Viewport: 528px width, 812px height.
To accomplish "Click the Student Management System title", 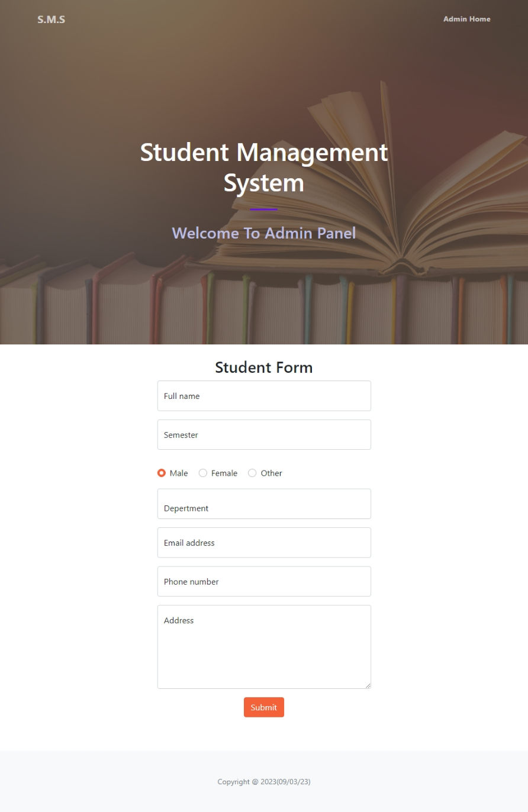I will pos(263,167).
